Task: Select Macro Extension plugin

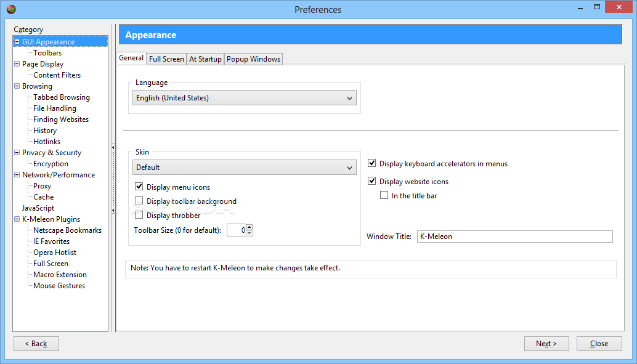Action: point(60,275)
